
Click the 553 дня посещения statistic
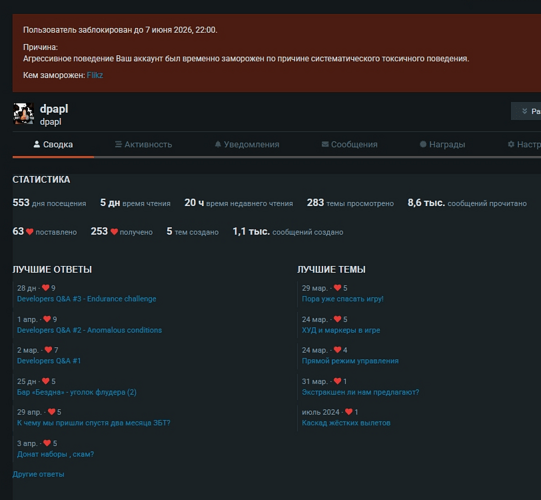pos(49,203)
